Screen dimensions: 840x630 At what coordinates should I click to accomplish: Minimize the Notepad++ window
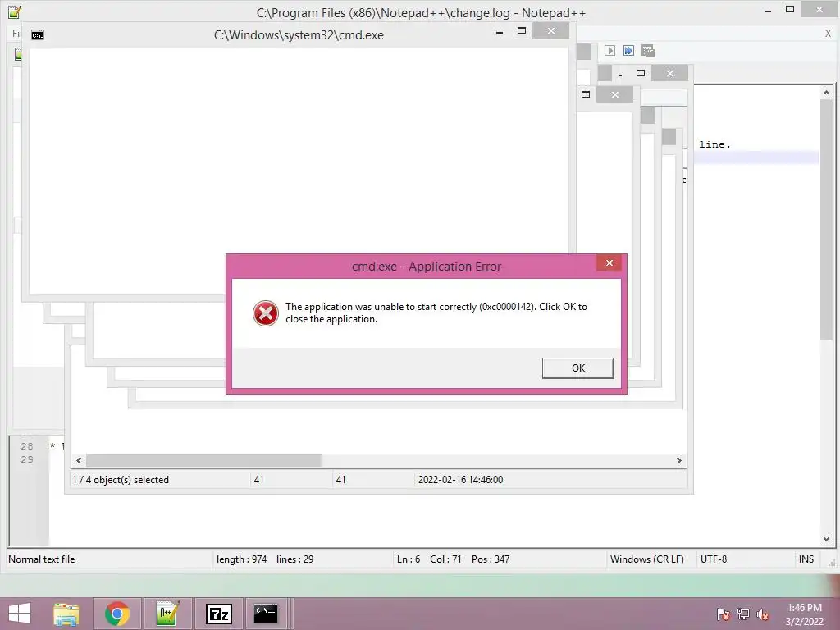point(768,10)
